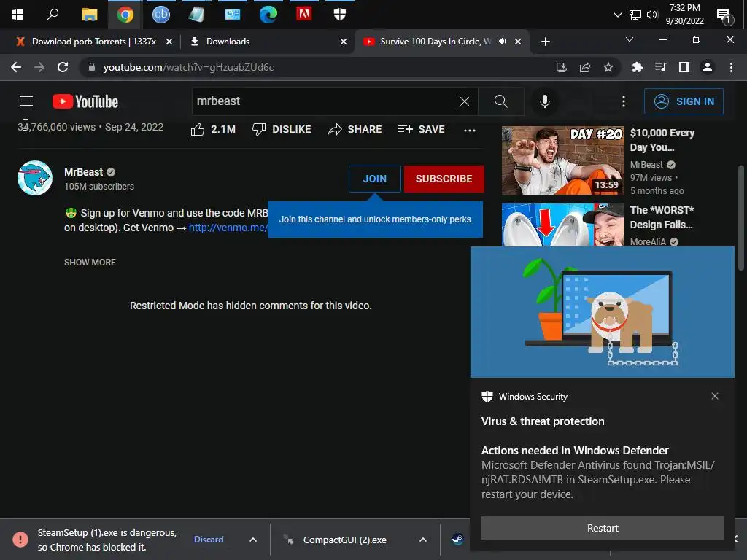The width and height of the screenshot is (747, 560).
Task: Open the volume control in system tray
Action: tap(652, 15)
